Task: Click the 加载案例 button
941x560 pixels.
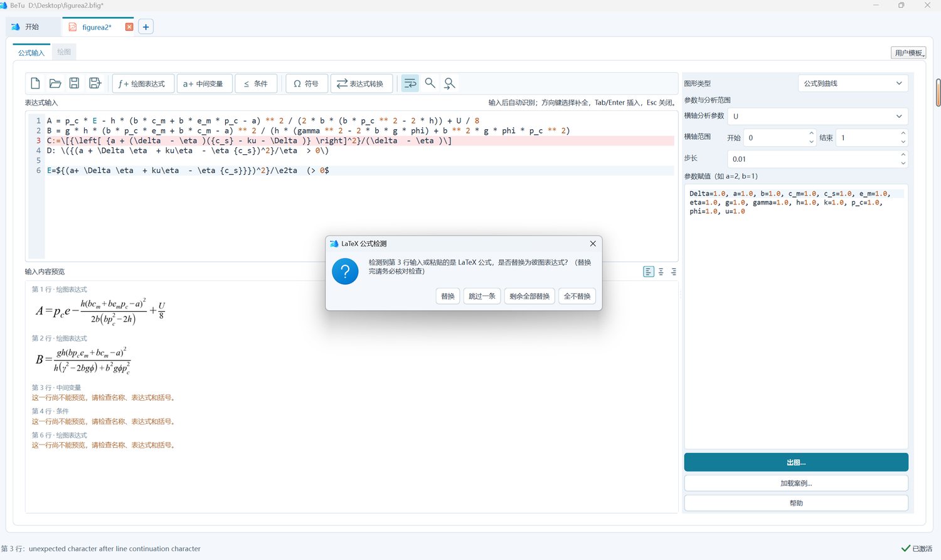Action: (x=796, y=483)
